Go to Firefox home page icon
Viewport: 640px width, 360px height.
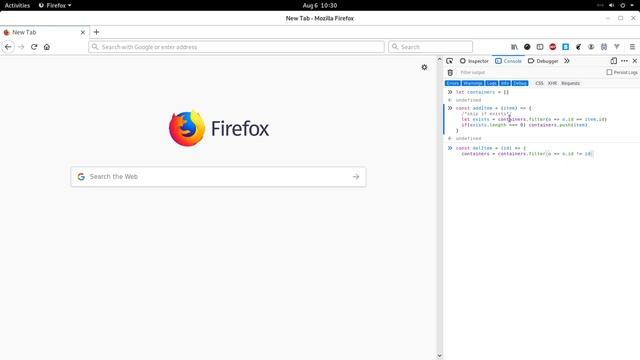click(x=47, y=47)
